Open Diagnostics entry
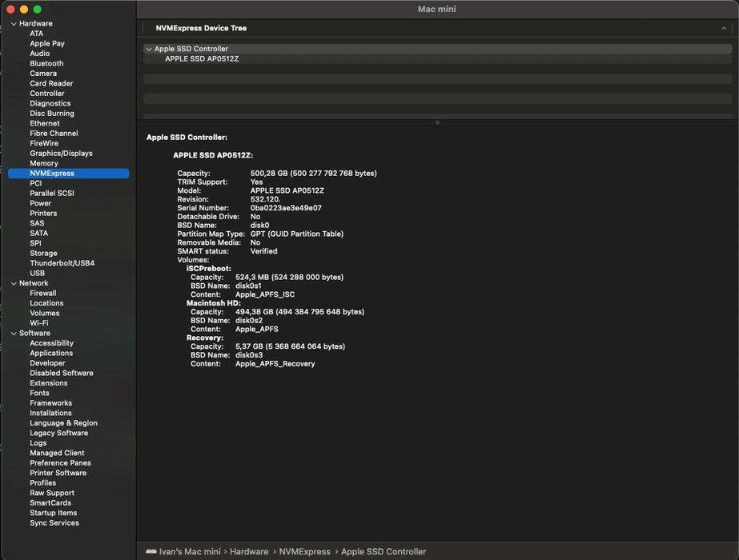Screen dimensions: 739x560 pyautogui.click(x=50, y=103)
